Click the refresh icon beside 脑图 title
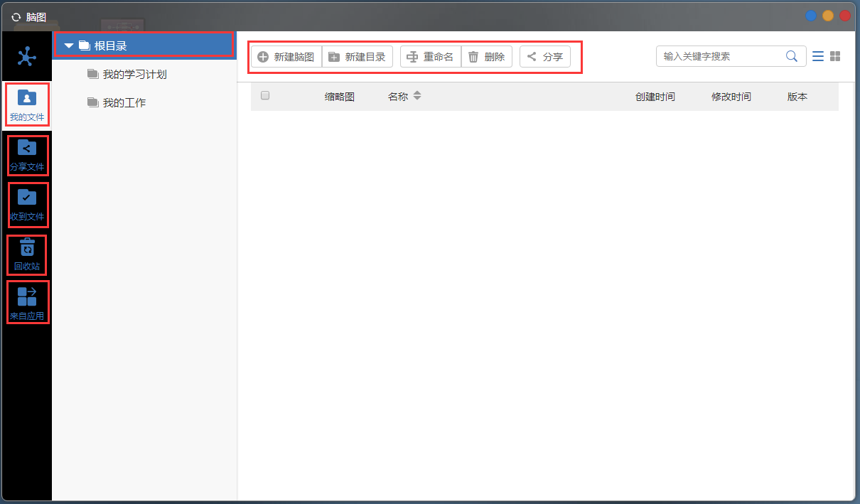This screenshot has width=860, height=504. click(x=16, y=16)
